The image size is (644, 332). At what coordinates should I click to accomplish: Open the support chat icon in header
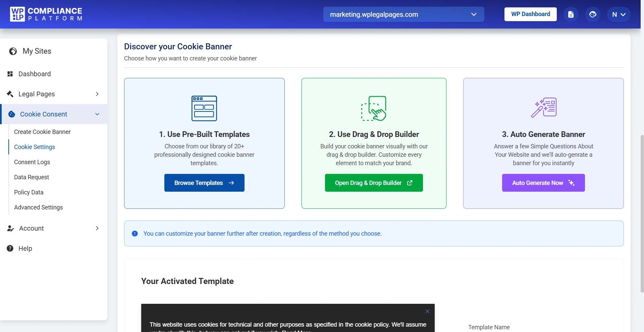593,14
